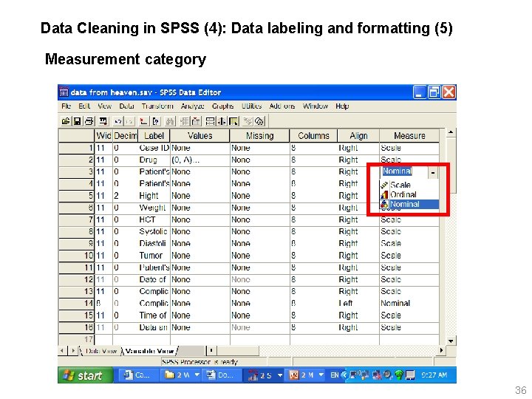The height and width of the screenshot is (399, 532).
Task: Click the Print toolbar icon
Action: point(89,121)
